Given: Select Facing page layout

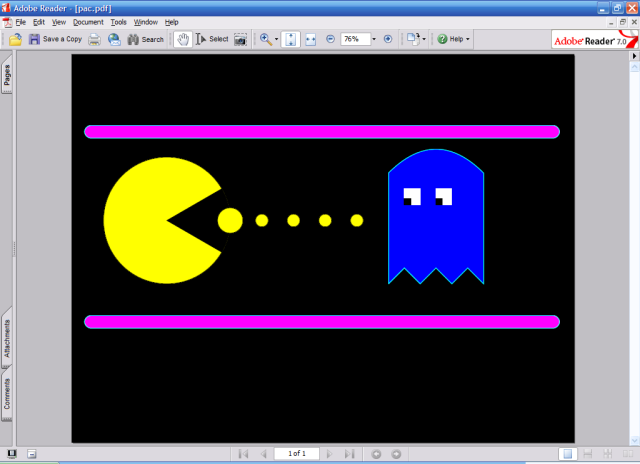Looking at the screenshot, I should (628, 454).
